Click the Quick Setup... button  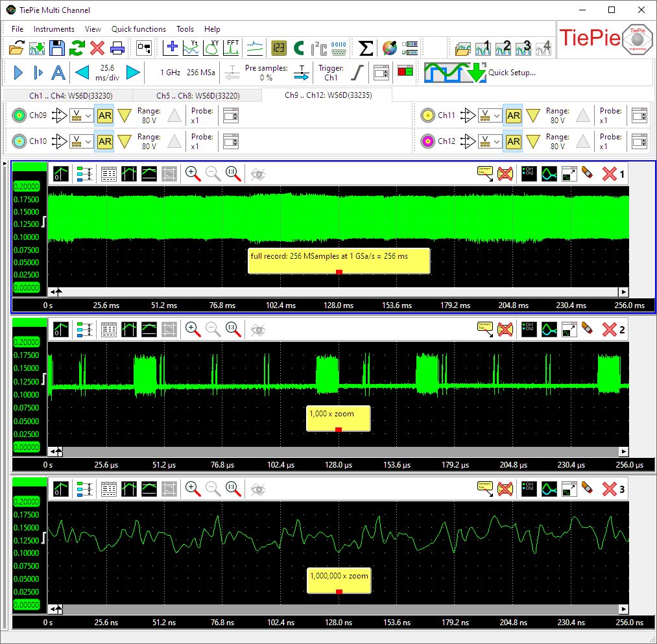(512, 73)
